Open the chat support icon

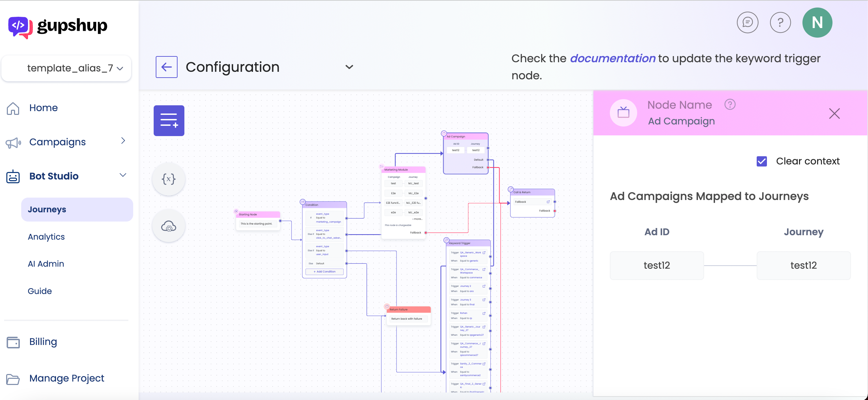coord(747,23)
